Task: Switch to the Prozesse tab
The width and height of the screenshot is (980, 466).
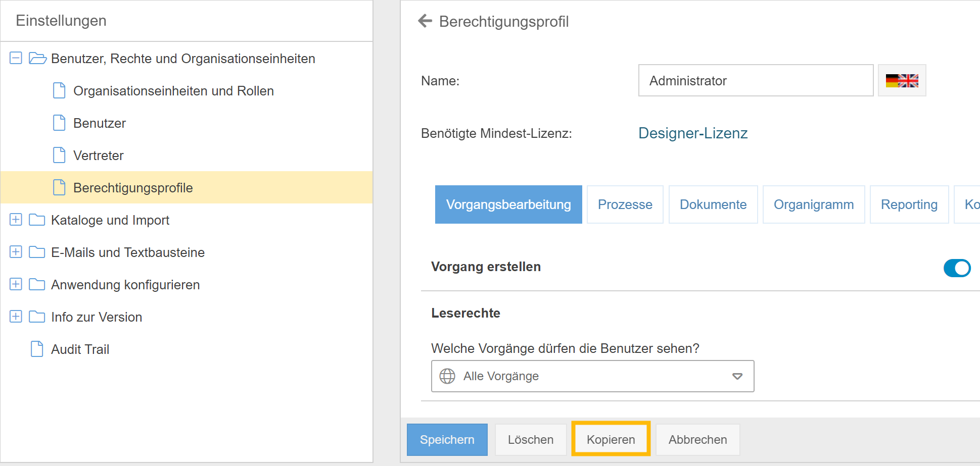Action: coord(625,204)
